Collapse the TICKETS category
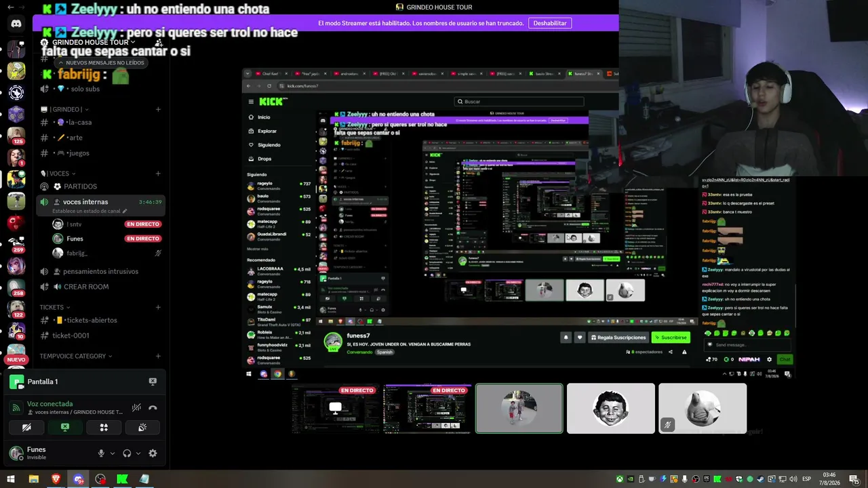The height and width of the screenshot is (488, 868). [x=54, y=307]
